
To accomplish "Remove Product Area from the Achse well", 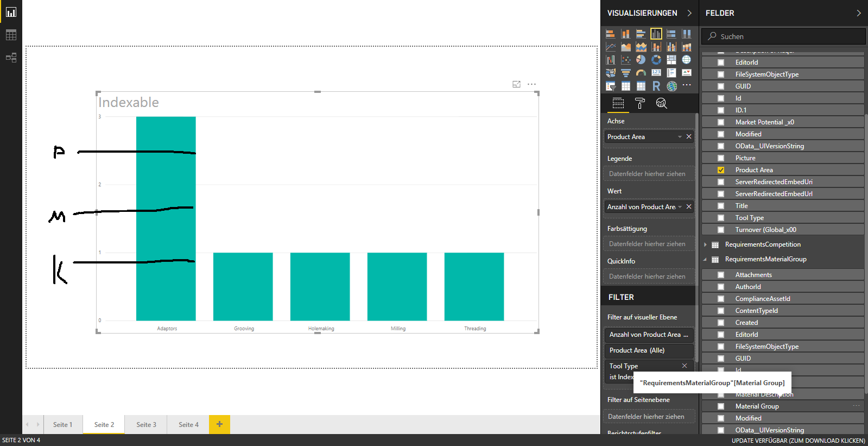I will 689,137.
